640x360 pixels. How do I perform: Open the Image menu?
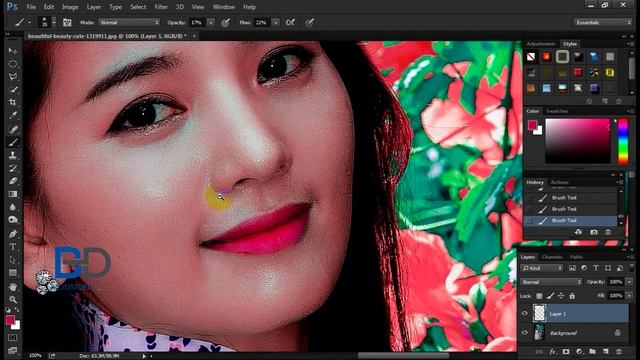(x=70, y=7)
